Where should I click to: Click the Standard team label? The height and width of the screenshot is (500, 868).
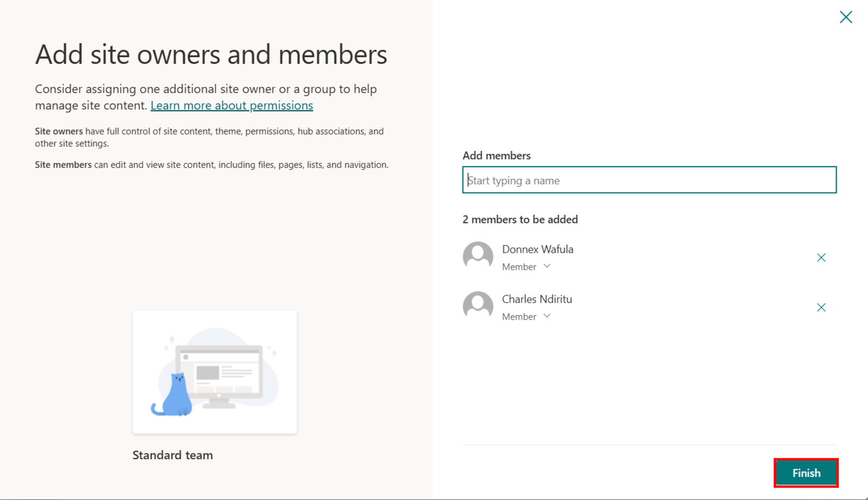click(x=172, y=455)
